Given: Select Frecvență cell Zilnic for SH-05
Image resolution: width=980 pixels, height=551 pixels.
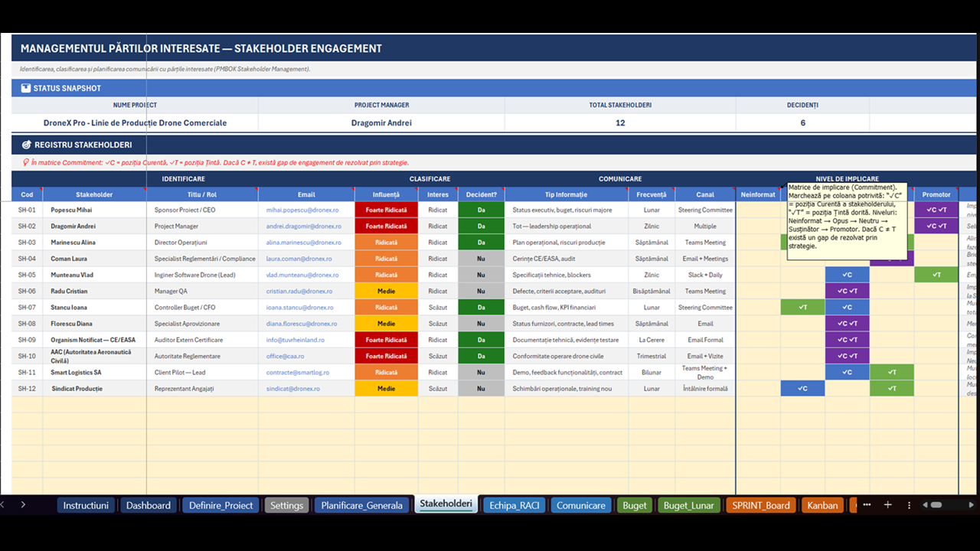Looking at the screenshot, I should coord(652,275).
